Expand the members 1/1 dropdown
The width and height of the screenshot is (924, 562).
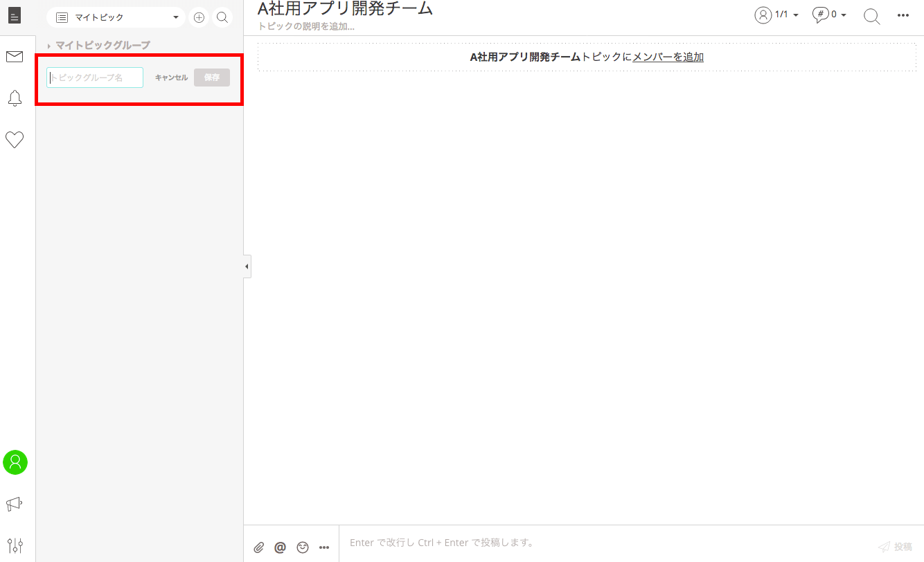pyautogui.click(x=776, y=15)
